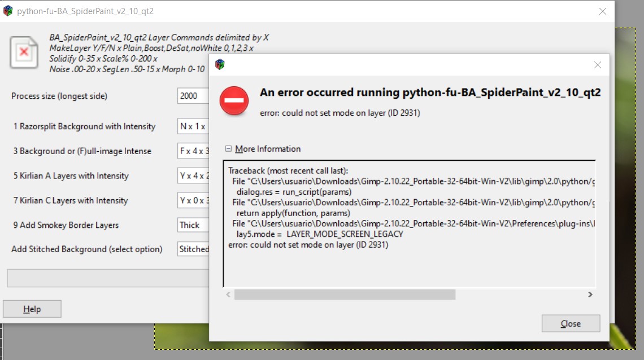This screenshot has width=644, height=360.
Task: Click error message under the dialog heading
Action: (340, 113)
